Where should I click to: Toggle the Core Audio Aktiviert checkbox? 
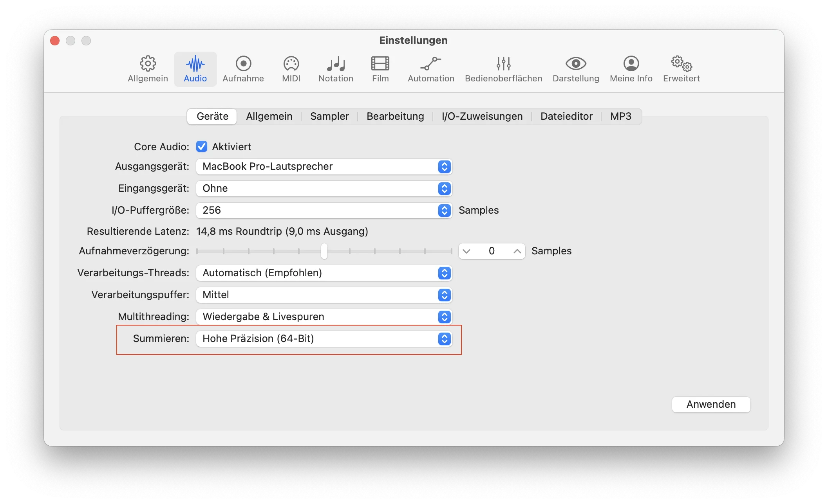202,146
